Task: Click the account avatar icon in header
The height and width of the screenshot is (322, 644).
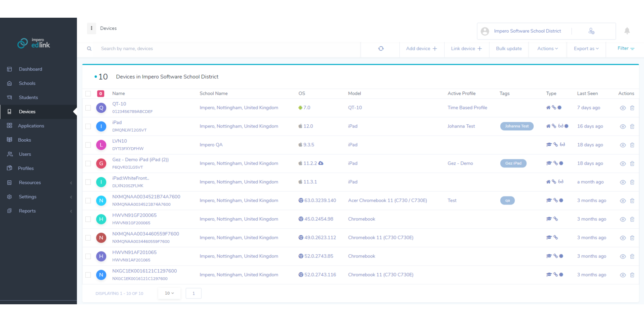Action: (485, 31)
